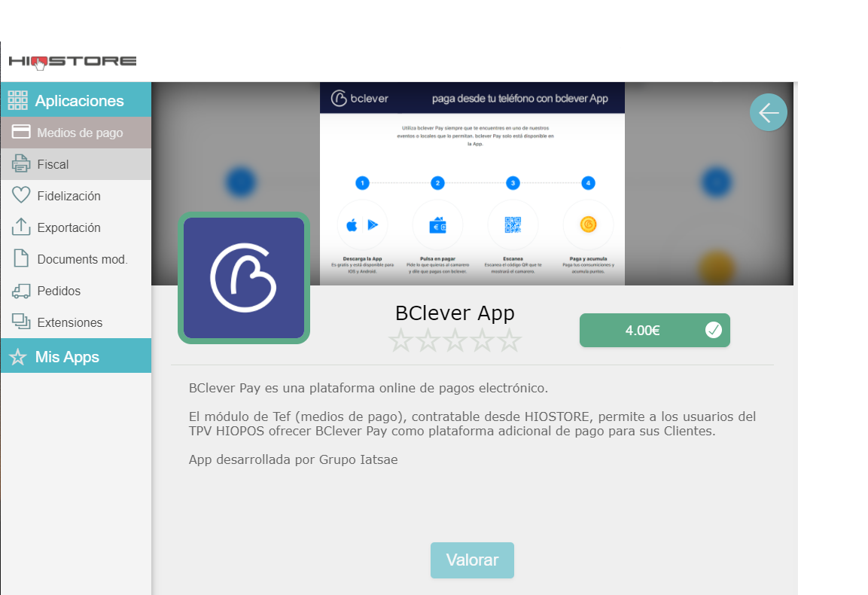Click the credit card icon for Medios de pago

click(21, 133)
